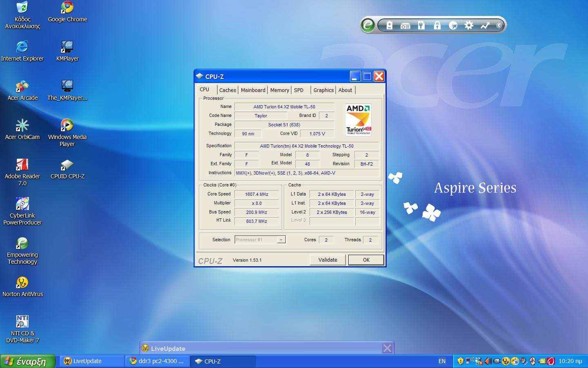
Task: Open the Windows start button
Action: click(27, 361)
